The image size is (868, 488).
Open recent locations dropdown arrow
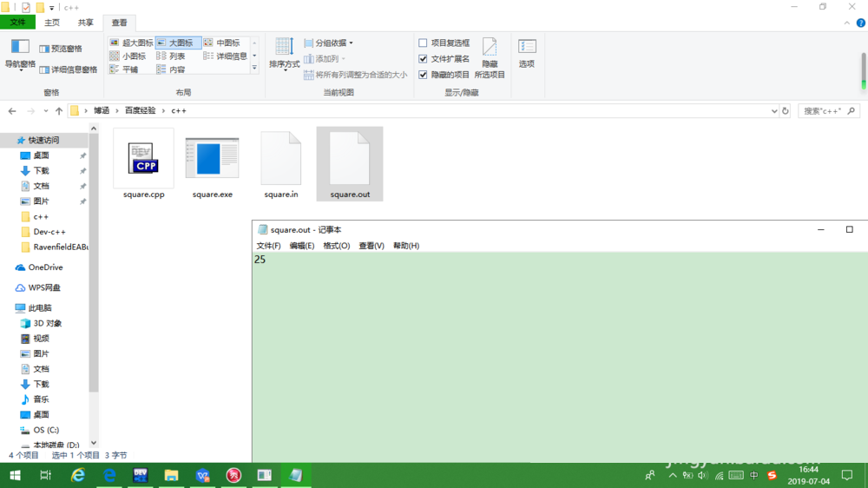point(45,111)
